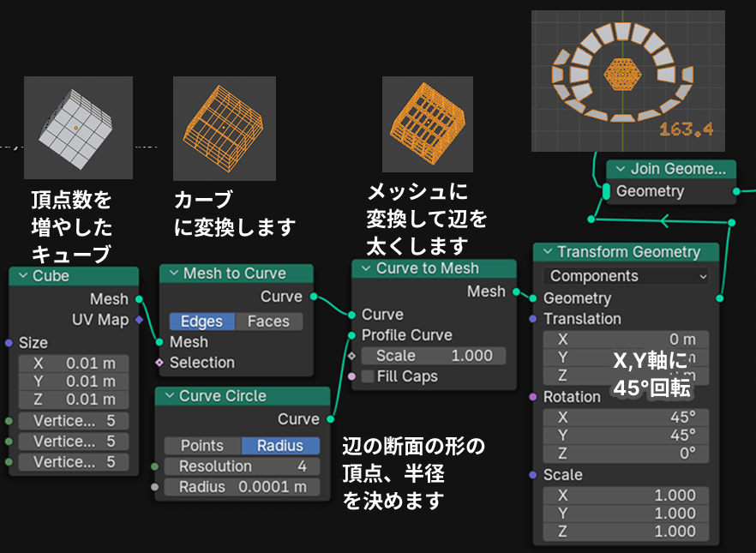Click the Curve Circle output socket
This screenshot has width=756, height=553.
pos(330,419)
